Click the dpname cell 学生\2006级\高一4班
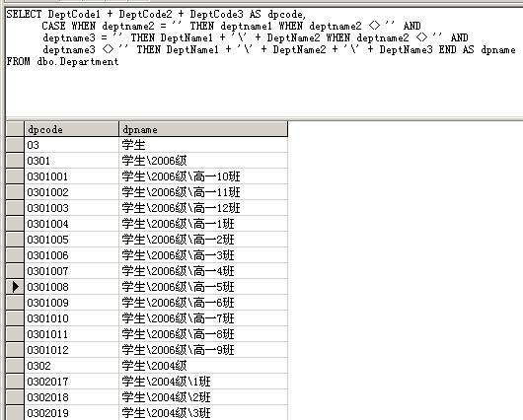 pyautogui.click(x=203, y=271)
